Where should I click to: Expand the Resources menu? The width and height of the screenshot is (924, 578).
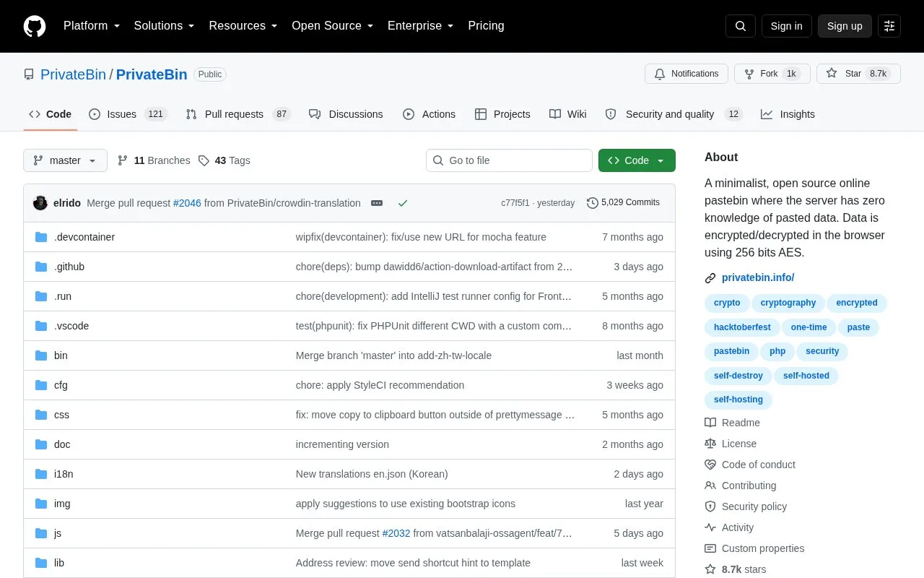coord(243,26)
